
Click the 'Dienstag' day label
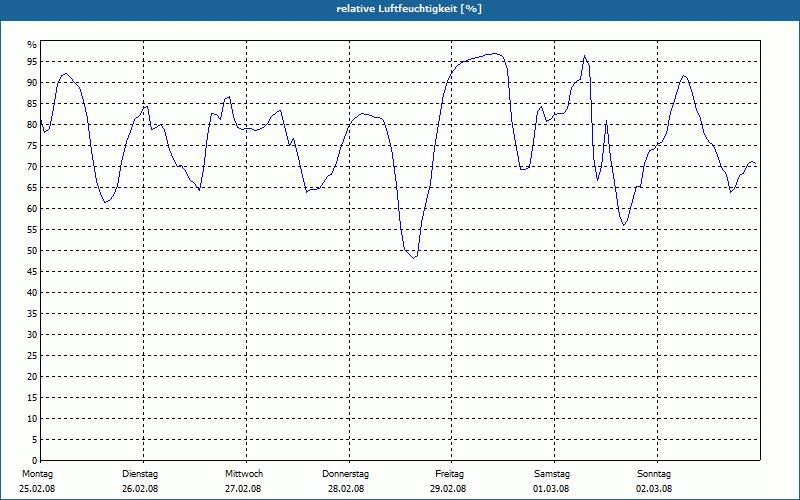(x=140, y=474)
